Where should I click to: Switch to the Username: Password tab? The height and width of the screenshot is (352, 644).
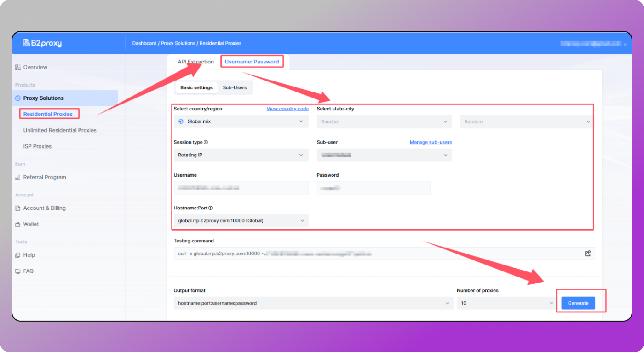252,62
